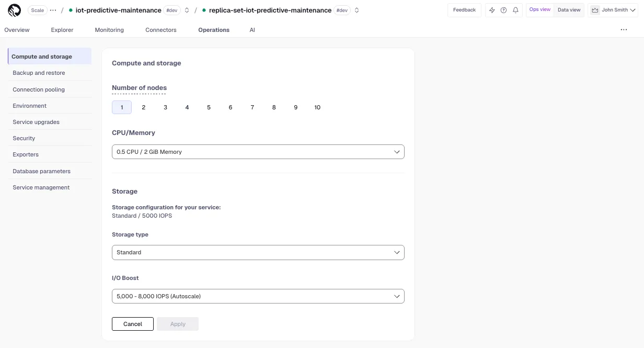This screenshot has height=348, width=644.
Task: Expand the replica-set service switcher arrows
Action: pos(357,10)
